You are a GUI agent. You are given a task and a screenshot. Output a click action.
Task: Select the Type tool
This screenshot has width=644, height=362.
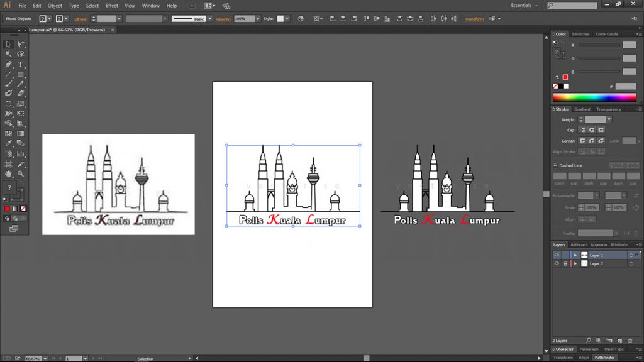21,65
